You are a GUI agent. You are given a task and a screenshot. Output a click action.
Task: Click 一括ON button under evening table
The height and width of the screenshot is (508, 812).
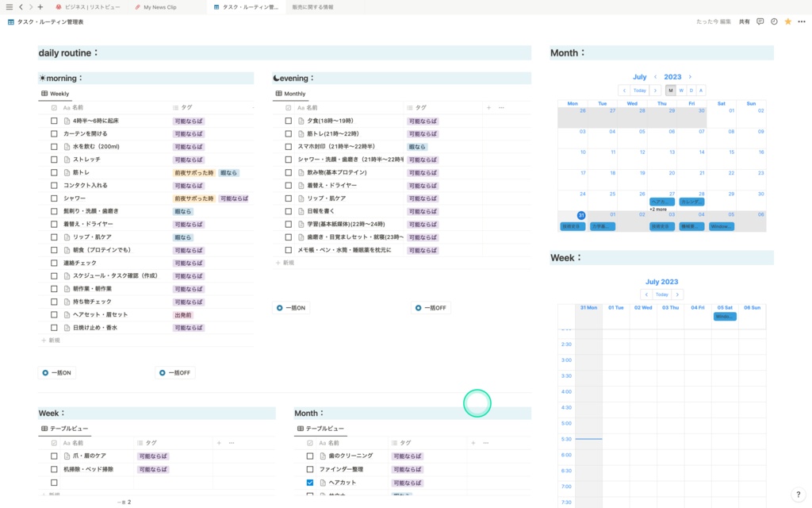pyautogui.click(x=291, y=308)
